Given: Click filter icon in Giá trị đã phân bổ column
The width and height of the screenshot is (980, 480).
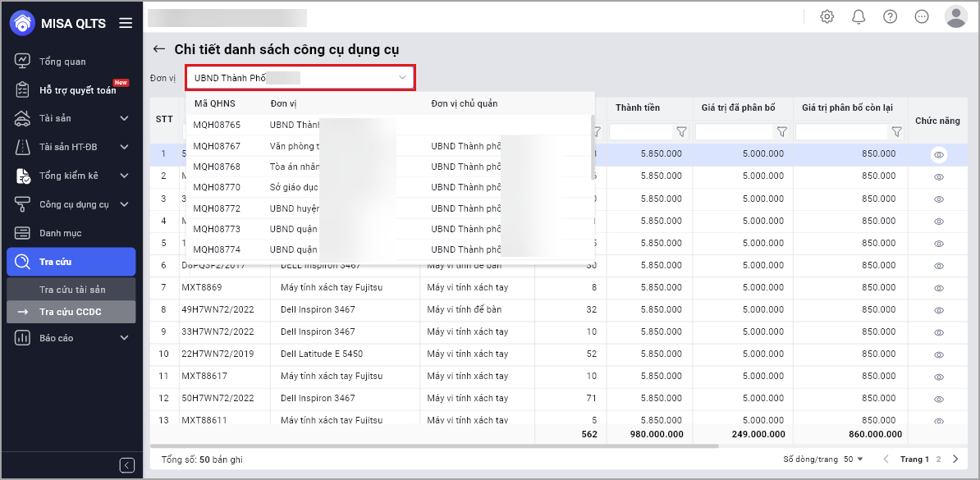Looking at the screenshot, I should [782, 132].
